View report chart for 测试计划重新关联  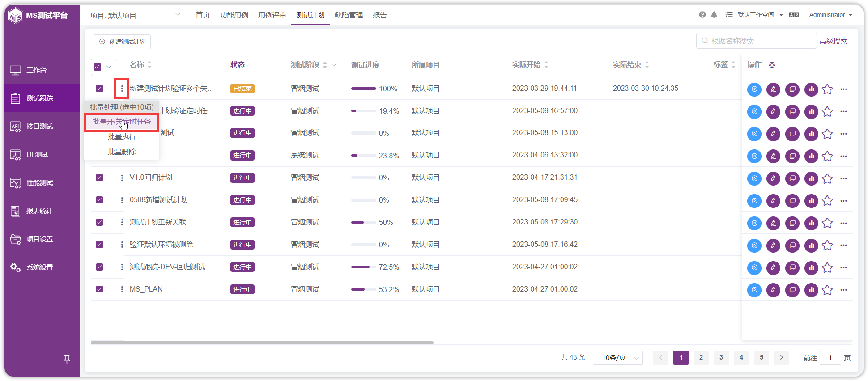[811, 223]
